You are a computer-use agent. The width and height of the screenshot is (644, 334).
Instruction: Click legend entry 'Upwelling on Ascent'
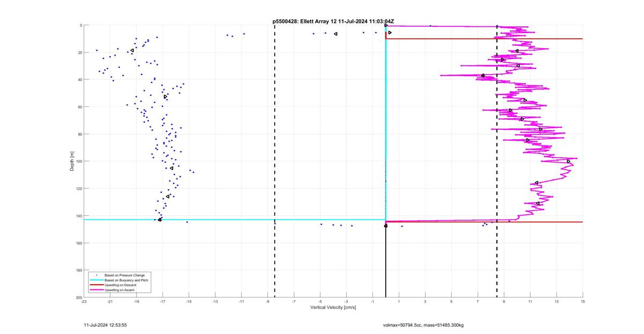[x=120, y=290]
